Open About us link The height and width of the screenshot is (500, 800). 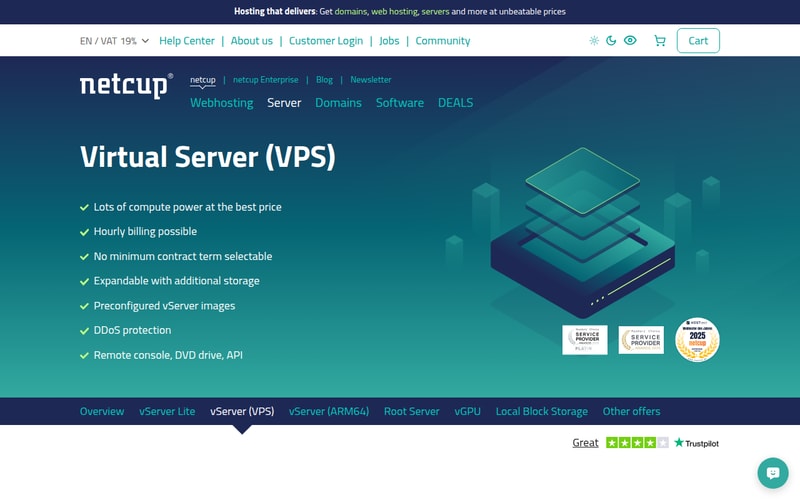point(252,41)
